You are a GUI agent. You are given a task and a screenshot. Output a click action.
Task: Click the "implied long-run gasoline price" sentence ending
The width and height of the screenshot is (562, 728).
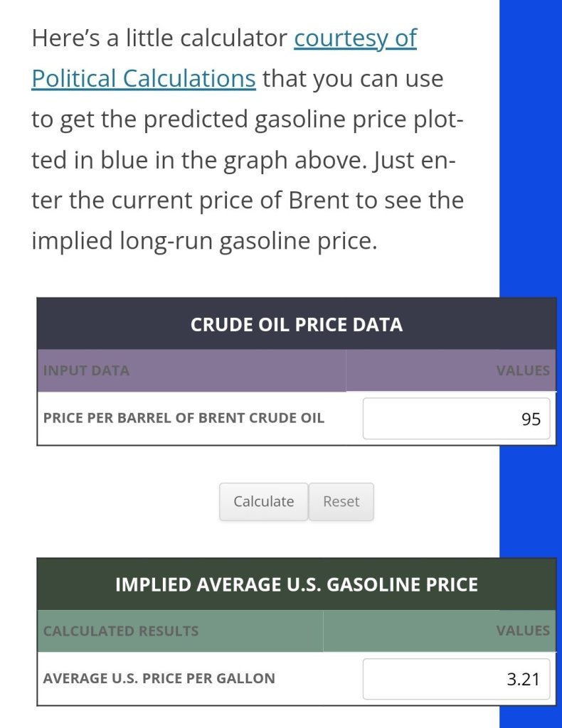pyautogui.click(x=203, y=242)
